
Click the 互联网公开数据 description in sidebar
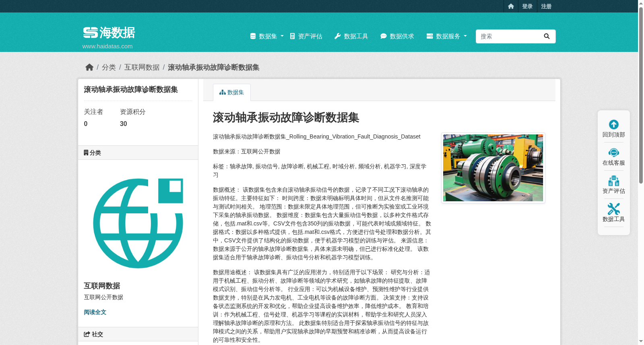(x=103, y=297)
